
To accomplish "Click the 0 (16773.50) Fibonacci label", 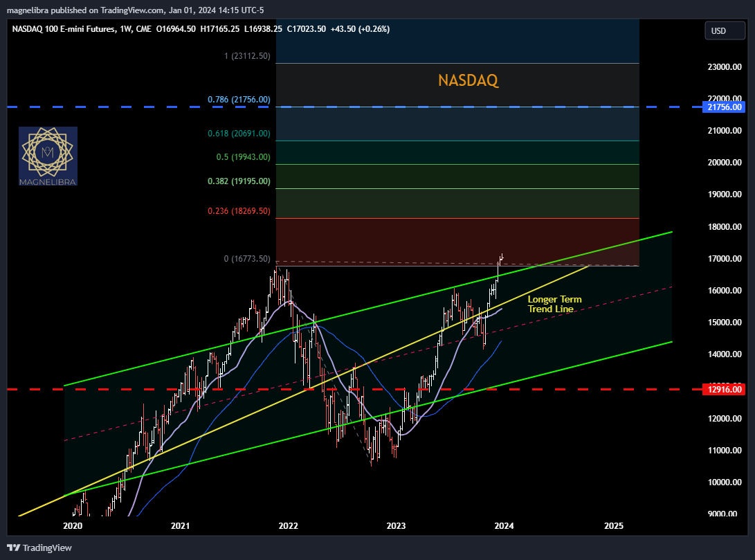I will [x=247, y=259].
